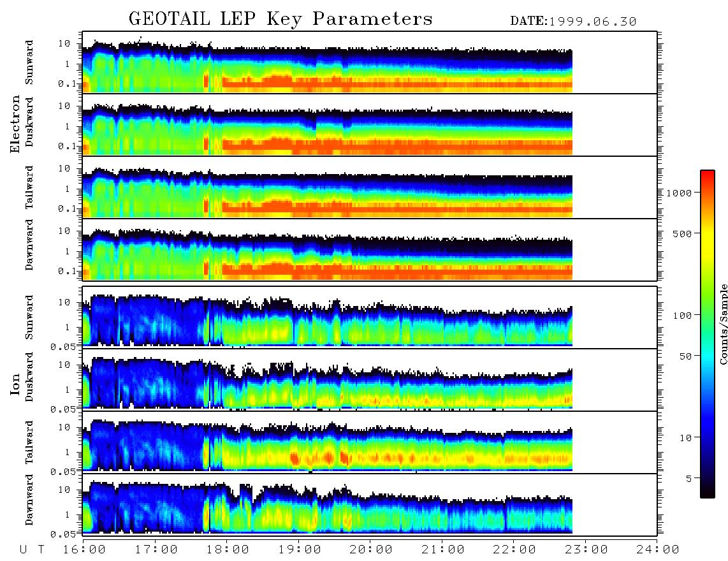Click the Ion group axis label

coord(15,384)
